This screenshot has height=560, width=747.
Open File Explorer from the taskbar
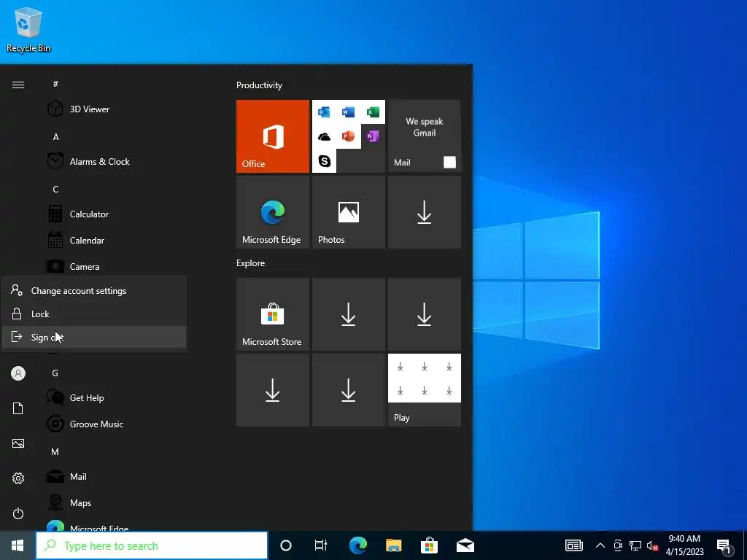tap(393, 545)
